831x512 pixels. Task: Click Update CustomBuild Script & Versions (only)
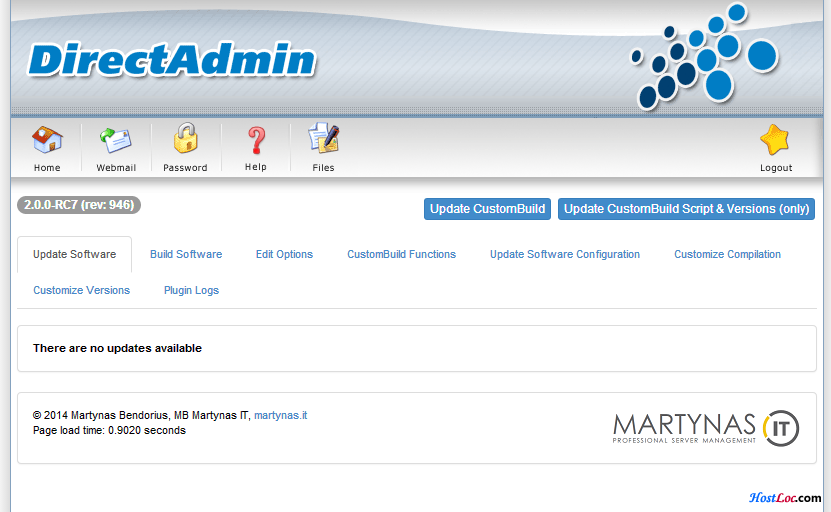[686, 209]
